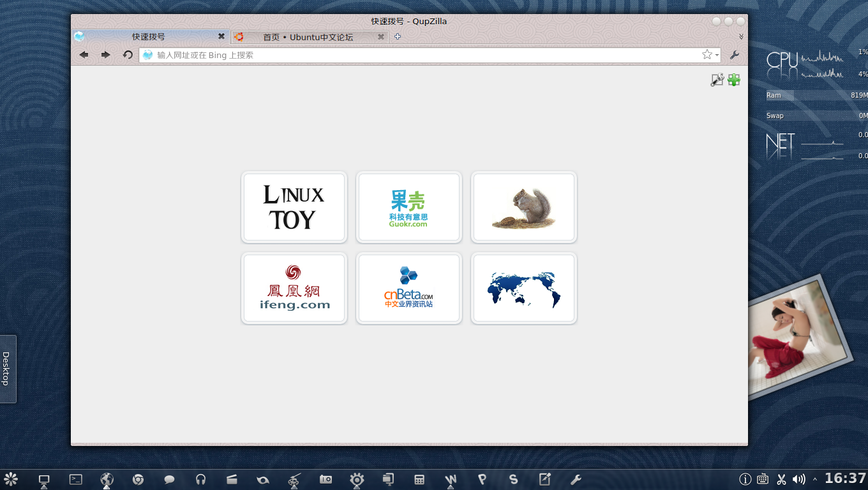Open the world map speed dial
Image resolution: width=868 pixels, height=490 pixels.
coord(524,288)
